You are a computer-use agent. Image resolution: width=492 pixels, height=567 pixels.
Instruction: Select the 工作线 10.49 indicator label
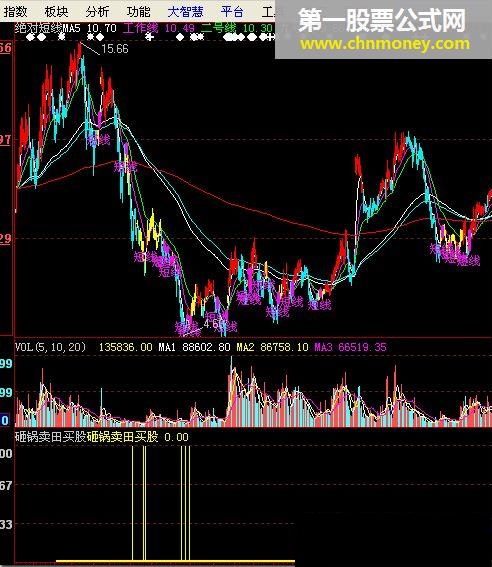159,28
